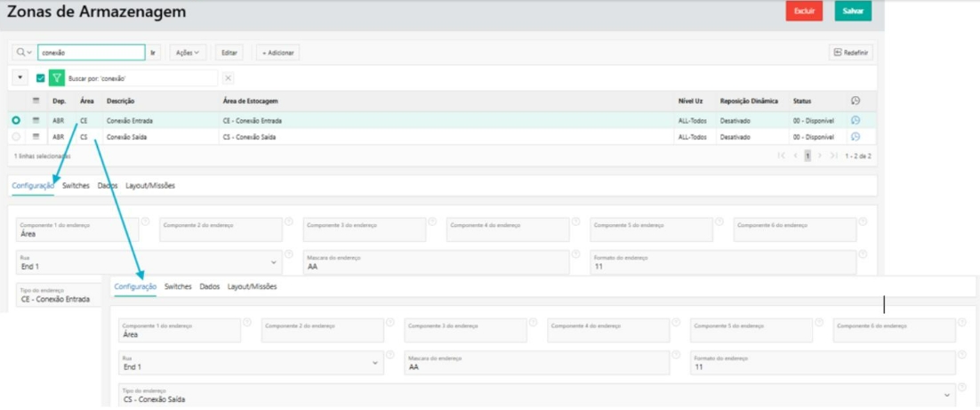Image resolution: width=980 pixels, height=410 pixels.
Task: Click help icon for Componente 4 in CE panel
Action: (x=575, y=221)
